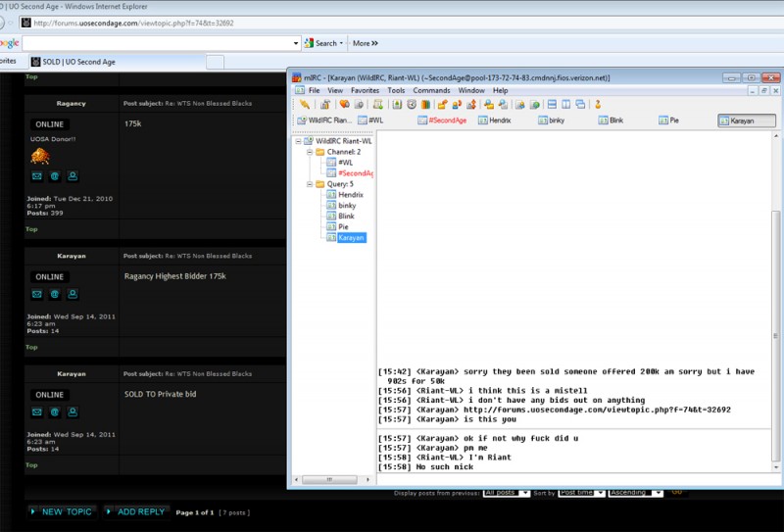Open mIRC Favorites heart toolbar icon
Image resolution: width=784 pixels, height=532 pixels.
[344, 104]
